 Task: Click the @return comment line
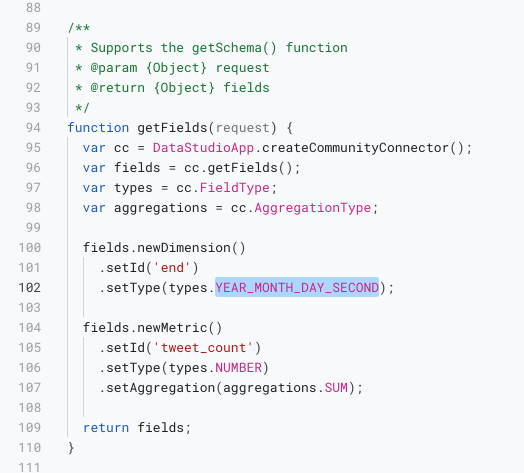coord(172,88)
